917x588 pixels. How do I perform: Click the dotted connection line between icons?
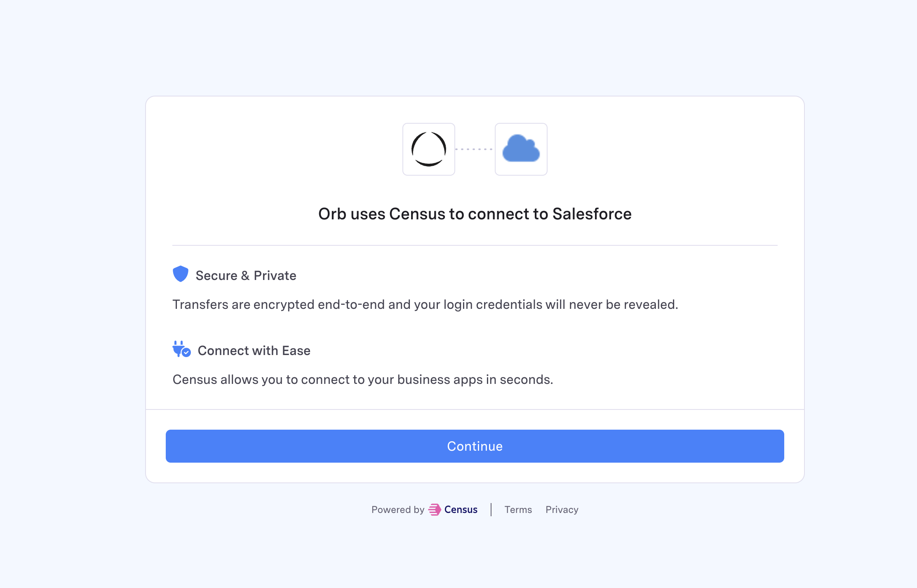(475, 148)
